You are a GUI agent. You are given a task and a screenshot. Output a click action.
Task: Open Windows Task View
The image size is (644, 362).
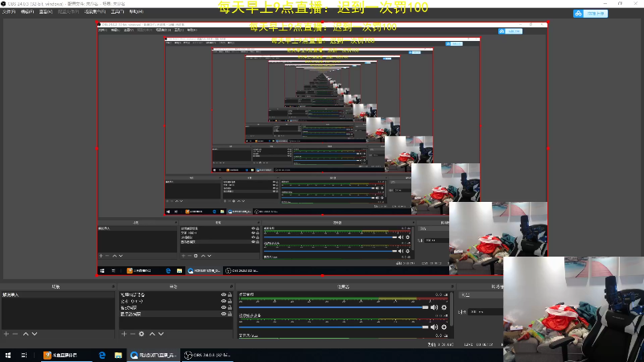coord(24,355)
